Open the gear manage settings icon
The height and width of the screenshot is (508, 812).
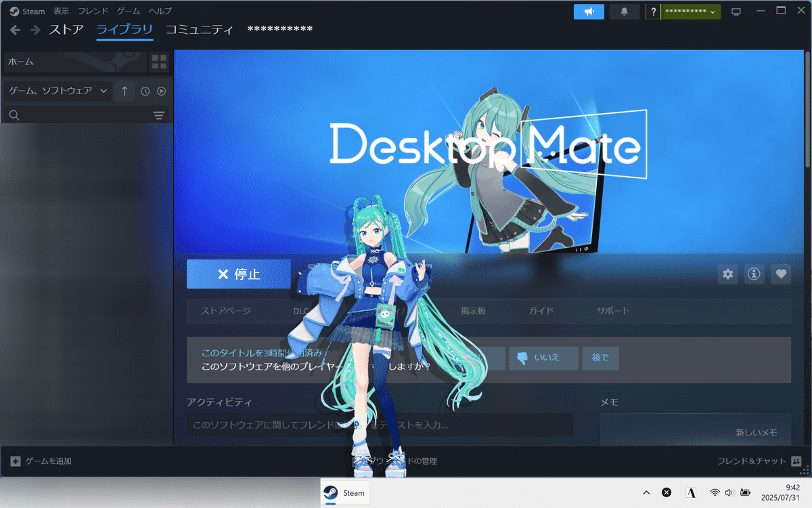click(x=728, y=274)
